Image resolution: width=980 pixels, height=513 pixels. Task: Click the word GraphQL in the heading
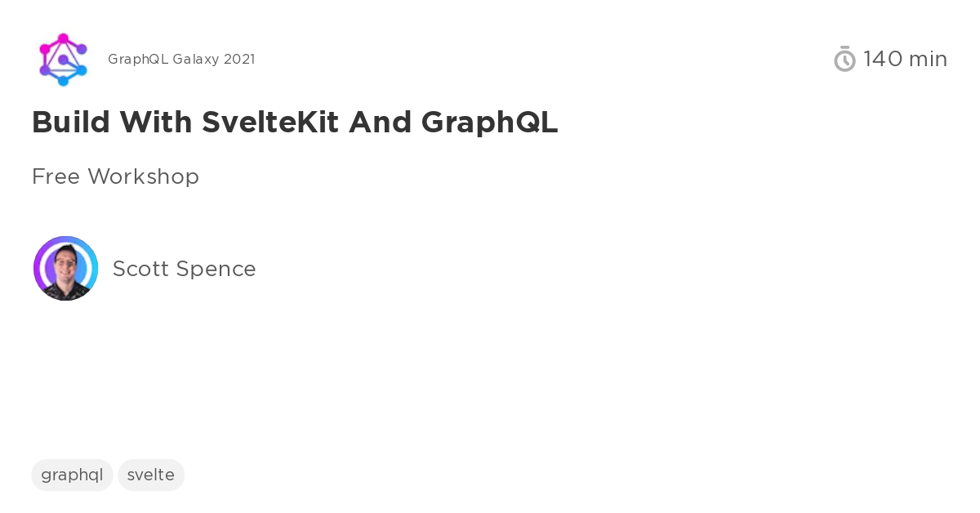coord(489,123)
